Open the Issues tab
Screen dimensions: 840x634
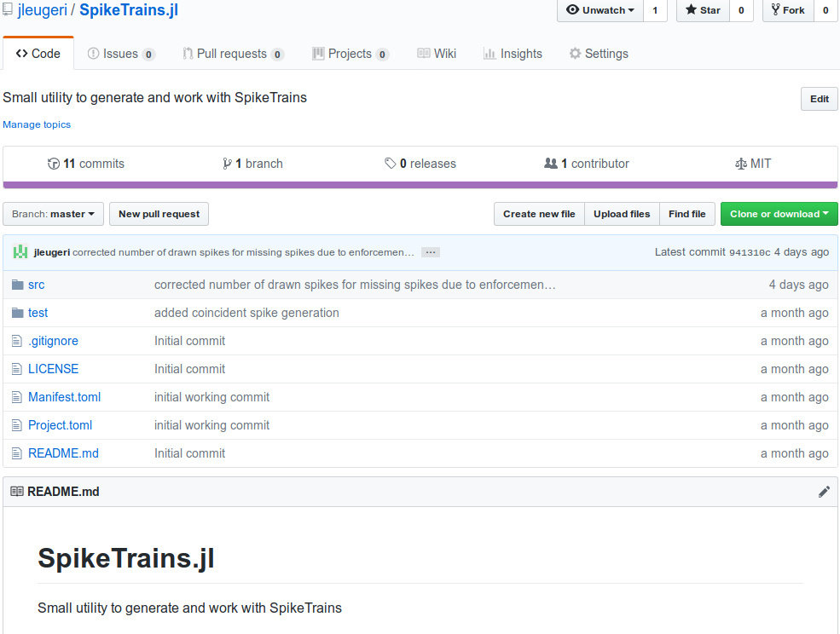(x=121, y=54)
